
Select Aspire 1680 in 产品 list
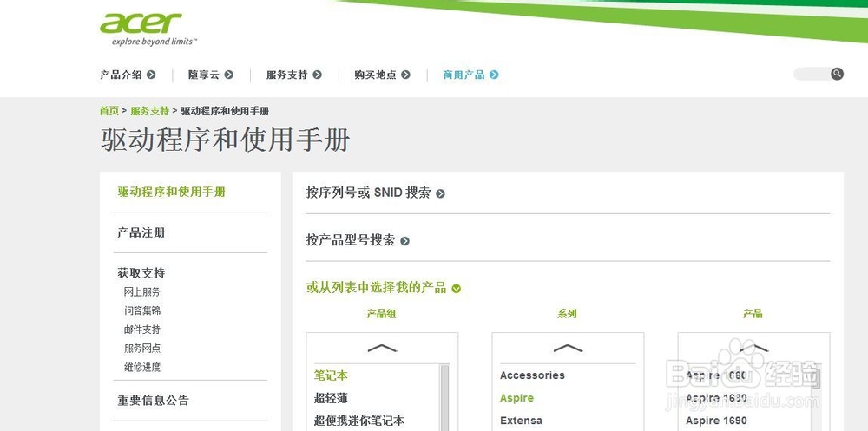coord(716,398)
